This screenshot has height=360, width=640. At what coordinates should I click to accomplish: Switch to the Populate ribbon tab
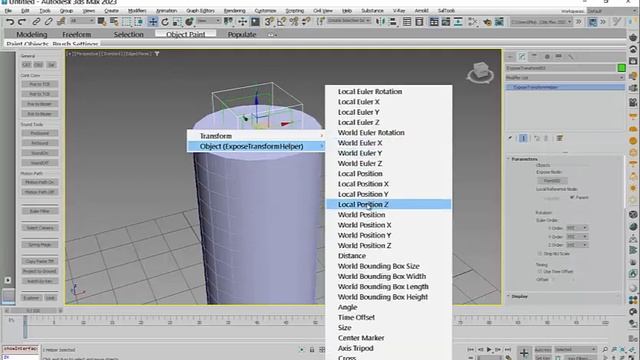pos(242,35)
